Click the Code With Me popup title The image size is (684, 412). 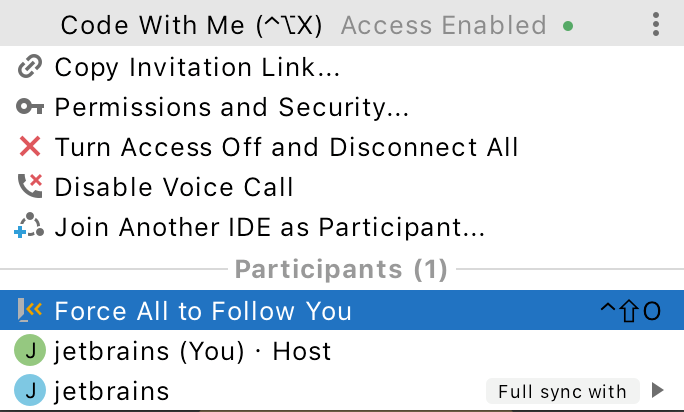pos(191,25)
